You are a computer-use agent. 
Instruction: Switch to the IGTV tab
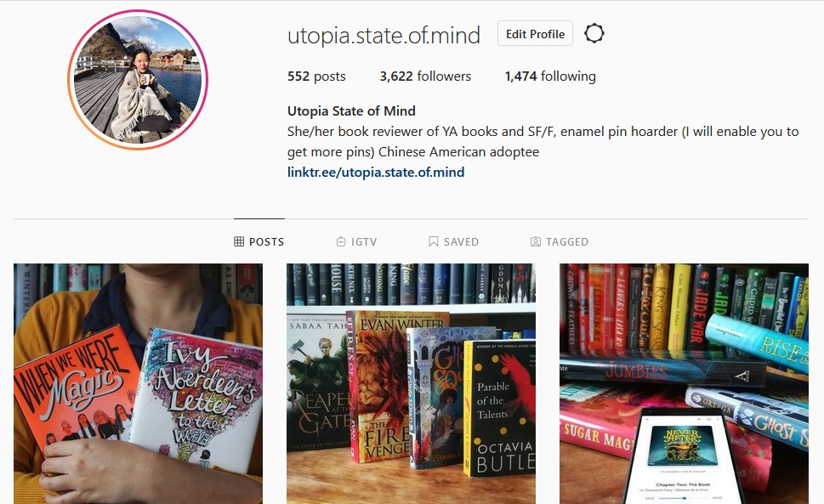[x=357, y=241]
